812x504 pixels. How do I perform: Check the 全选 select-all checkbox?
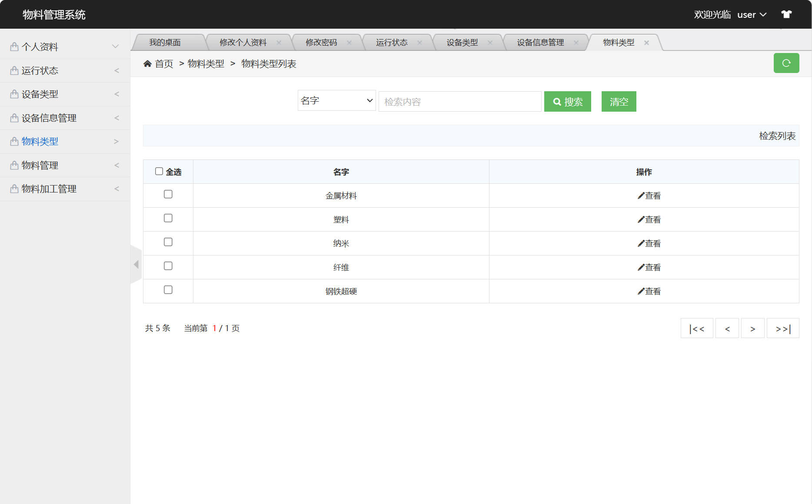(x=159, y=171)
